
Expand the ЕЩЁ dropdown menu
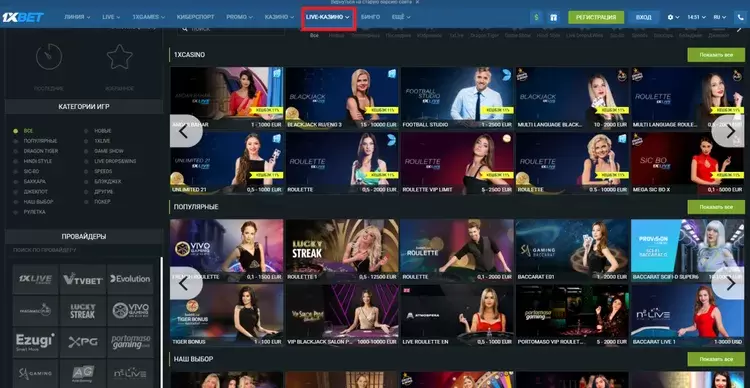[401, 17]
